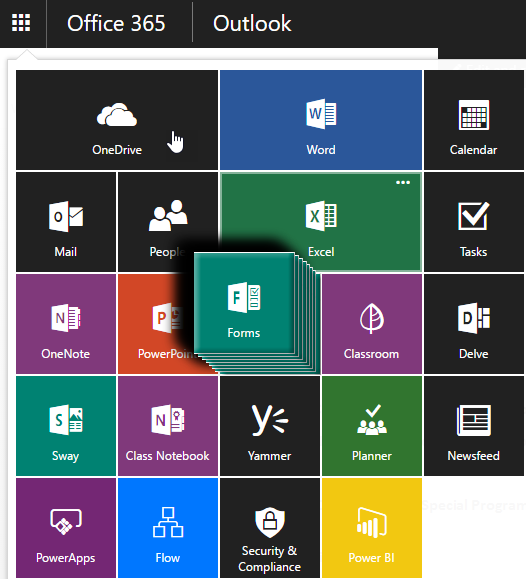This screenshot has width=526, height=579.
Task: Open the Class Notebook tile
Action: click(168, 426)
